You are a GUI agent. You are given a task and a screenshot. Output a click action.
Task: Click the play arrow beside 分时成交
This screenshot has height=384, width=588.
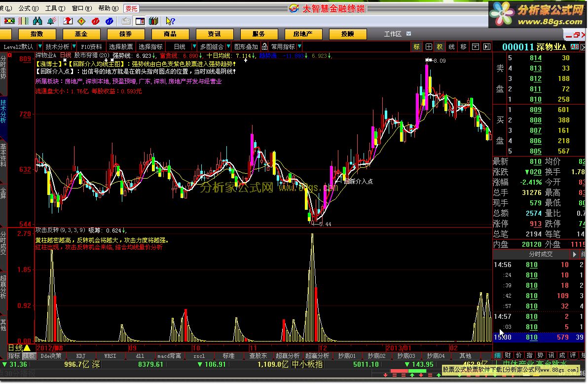[x=574, y=254]
